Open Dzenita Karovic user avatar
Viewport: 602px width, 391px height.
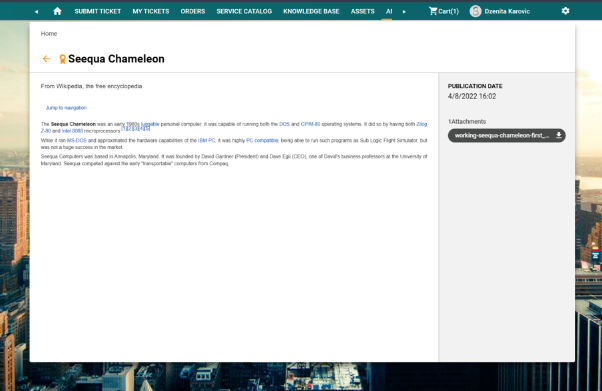pyautogui.click(x=475, y=11)
